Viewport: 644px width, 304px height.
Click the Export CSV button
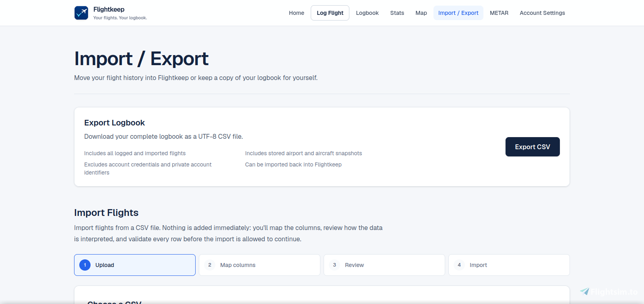[x=533, y=147]
